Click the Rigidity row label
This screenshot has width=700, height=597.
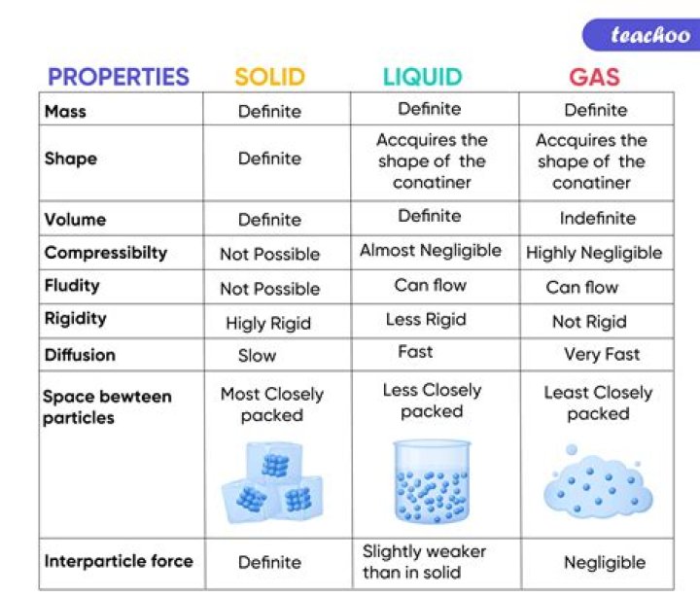pos(75,318)
